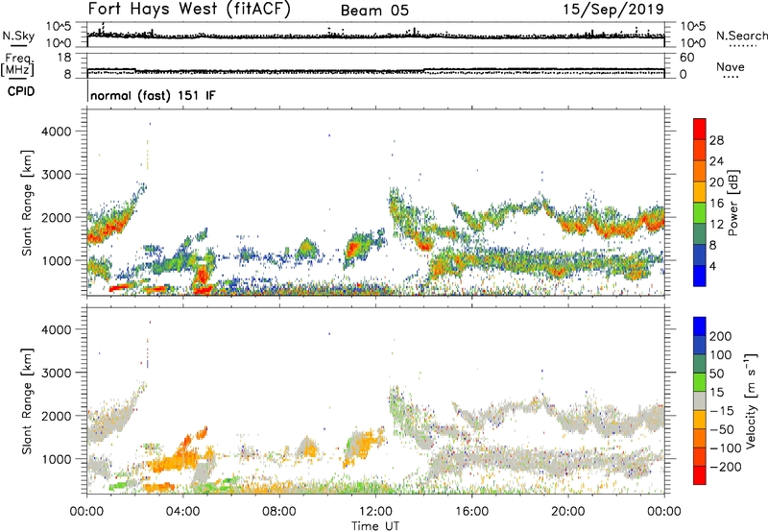Click gray segment of Velocity color bar
768x532 pixels.
pyautogui.click(x=700, y=401)
